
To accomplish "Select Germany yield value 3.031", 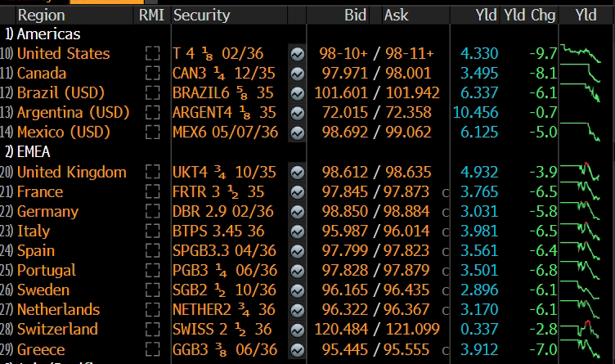I will click(x=479, y=211).
